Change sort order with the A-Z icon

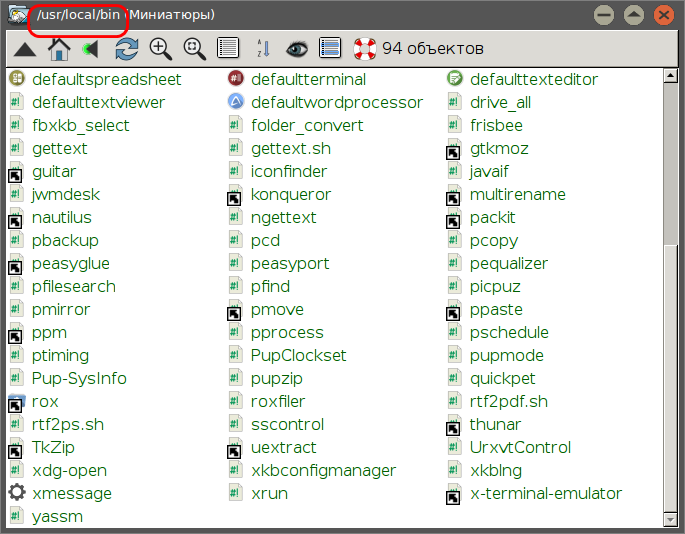(263, 48)
